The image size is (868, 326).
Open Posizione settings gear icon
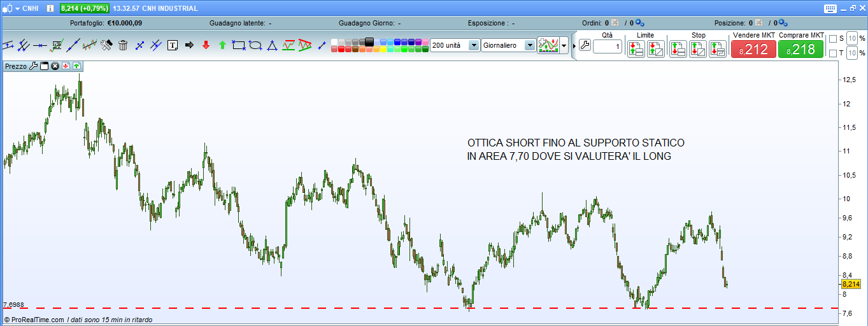tap(783, 23)
